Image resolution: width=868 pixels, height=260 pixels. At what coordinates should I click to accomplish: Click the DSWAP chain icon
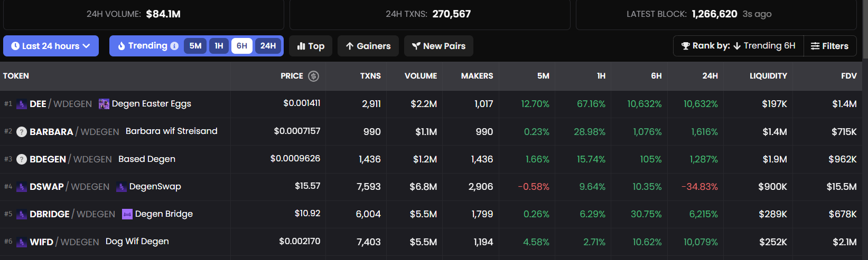coord(22,187)
